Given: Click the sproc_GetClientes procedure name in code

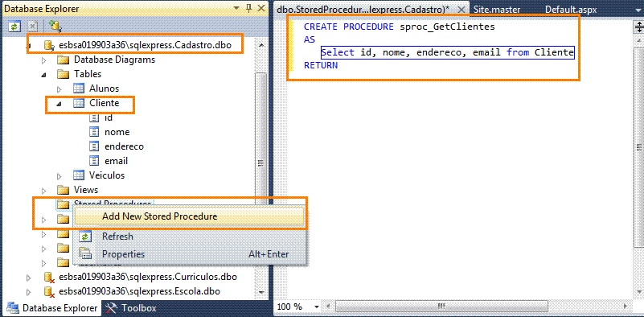Looking at the screenshot, I should click(x=447, y=27).
